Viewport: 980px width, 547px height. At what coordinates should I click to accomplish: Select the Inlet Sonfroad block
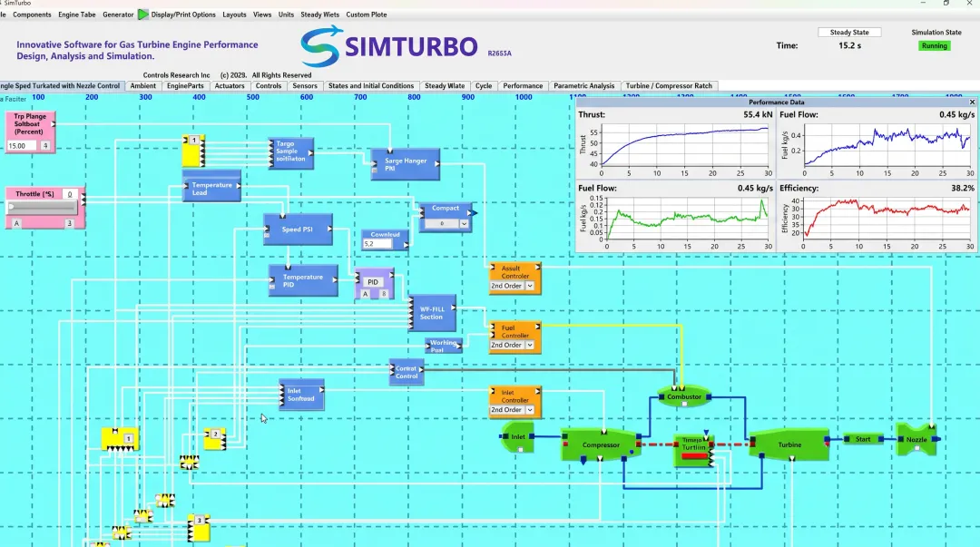click(301, 395)
